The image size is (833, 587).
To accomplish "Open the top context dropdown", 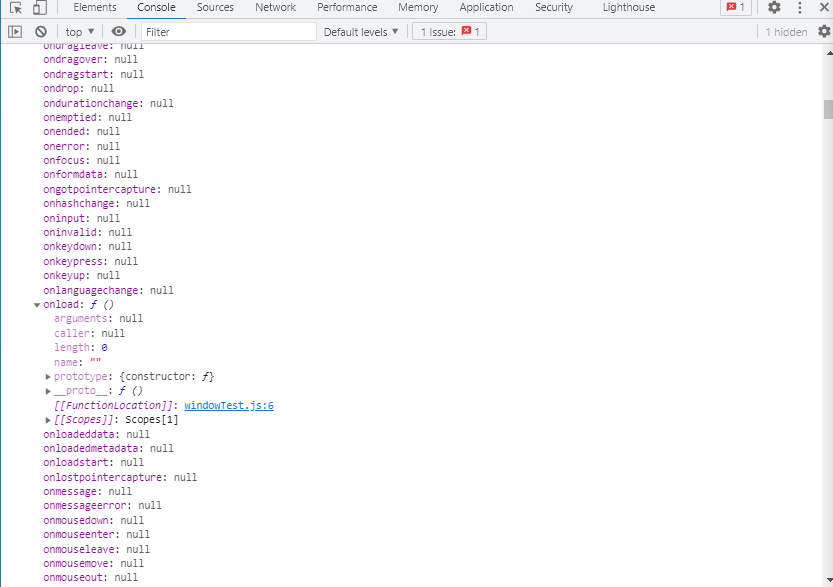I will point(80,32).
